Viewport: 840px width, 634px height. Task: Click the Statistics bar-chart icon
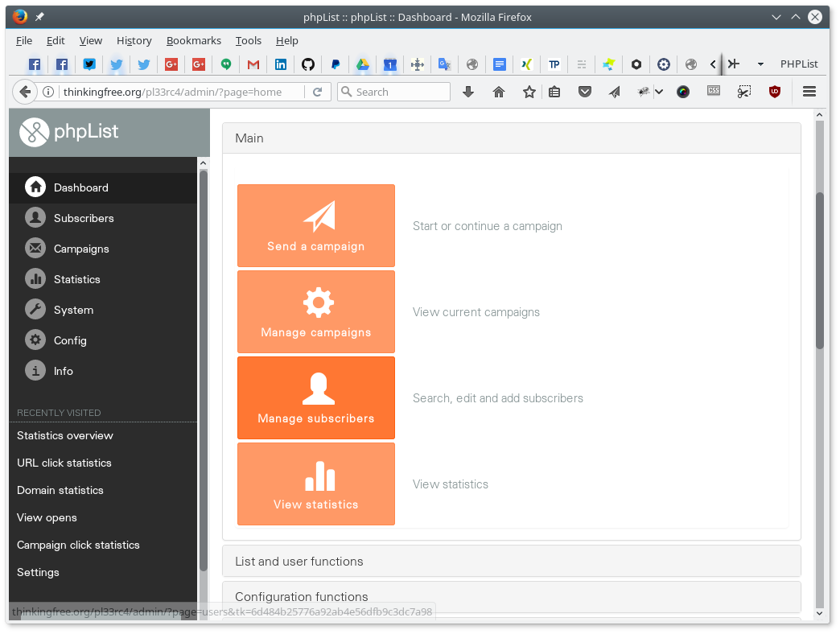tap(35, 278)
